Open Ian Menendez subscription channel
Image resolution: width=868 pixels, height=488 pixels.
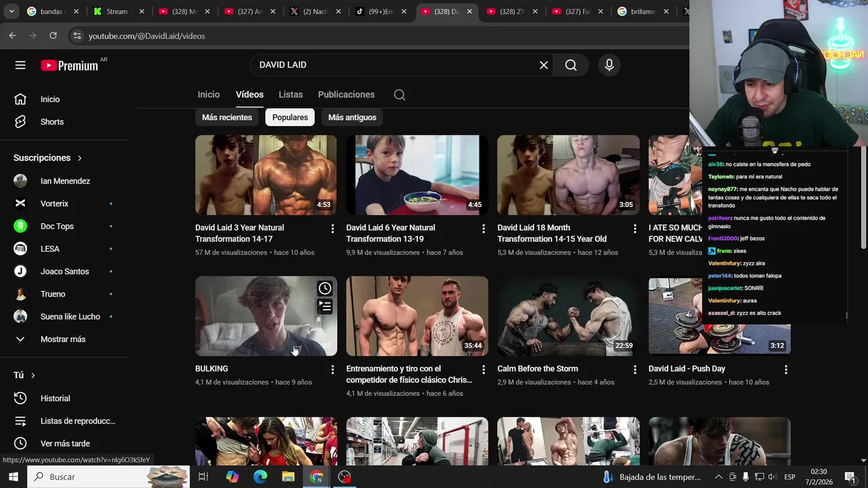tap(65, 181)
